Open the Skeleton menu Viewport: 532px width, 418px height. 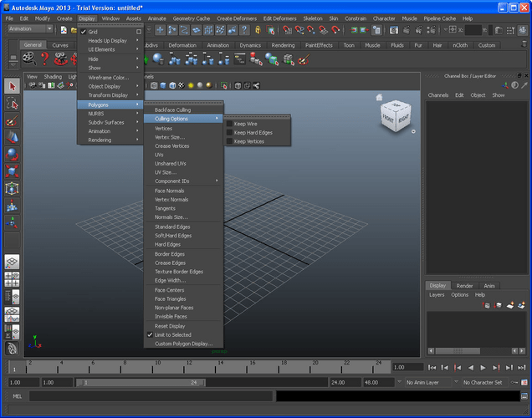(313, 18)
